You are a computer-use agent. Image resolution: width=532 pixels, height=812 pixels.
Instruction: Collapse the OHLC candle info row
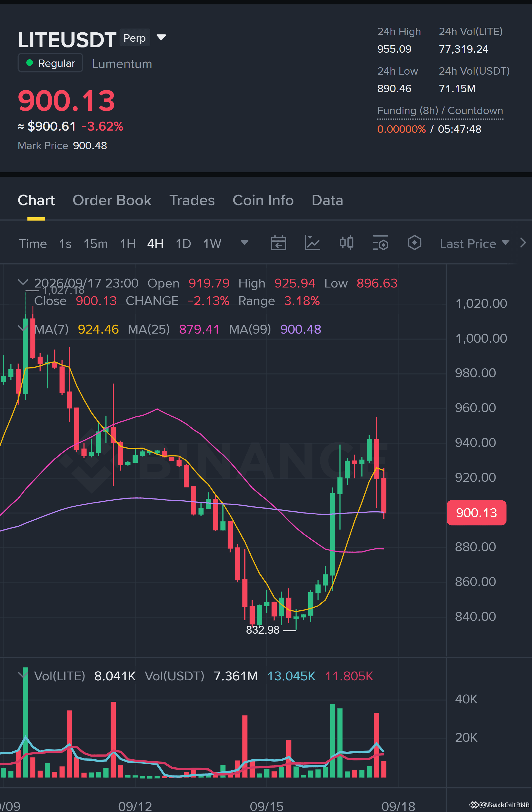pyautogui.click(x=22, y=282)
